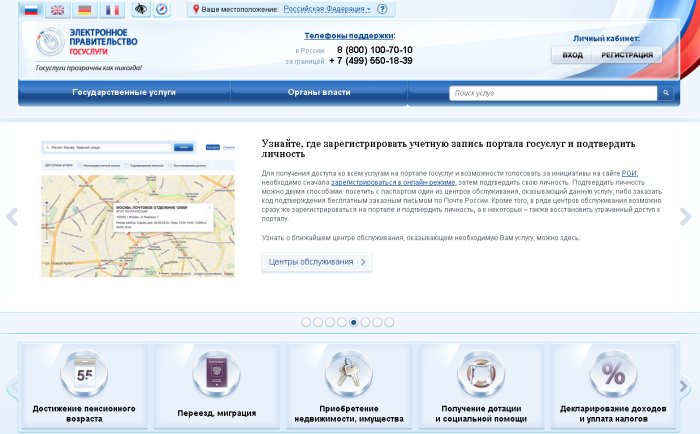The height and width of the screenshot is (434, 700).
Task: Go to next banner slide arrow
Action: coord(685,217)
